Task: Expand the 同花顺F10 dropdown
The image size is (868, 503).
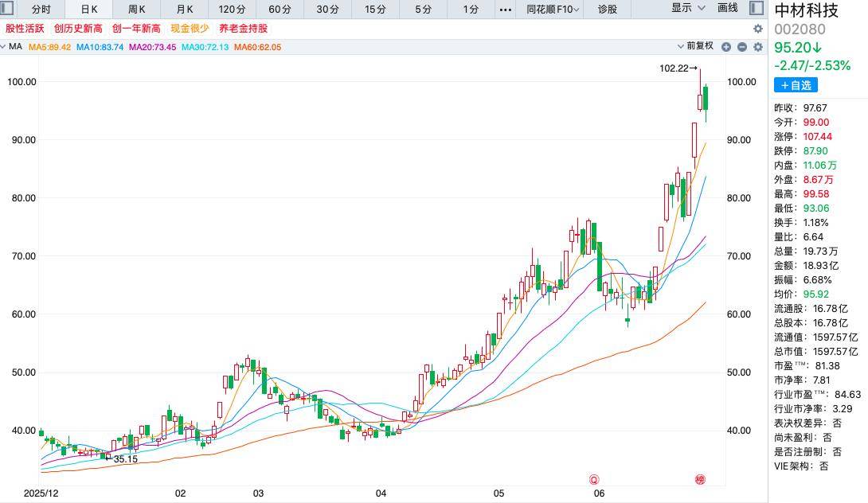Action: coord(553,10)
